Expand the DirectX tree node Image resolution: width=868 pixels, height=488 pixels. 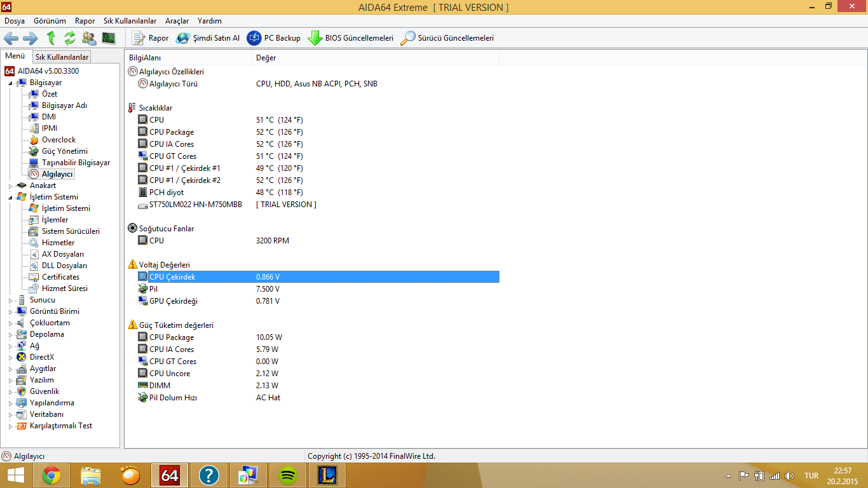point(10,357)
